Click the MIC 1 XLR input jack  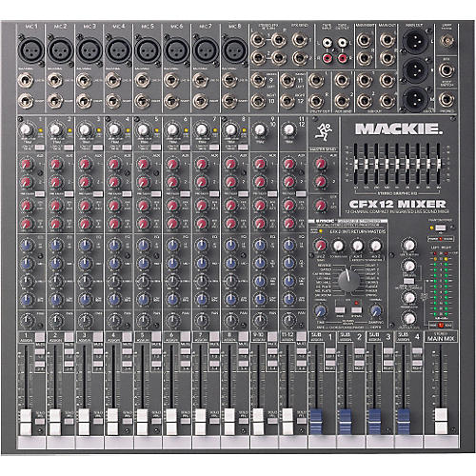pos(30,50)
